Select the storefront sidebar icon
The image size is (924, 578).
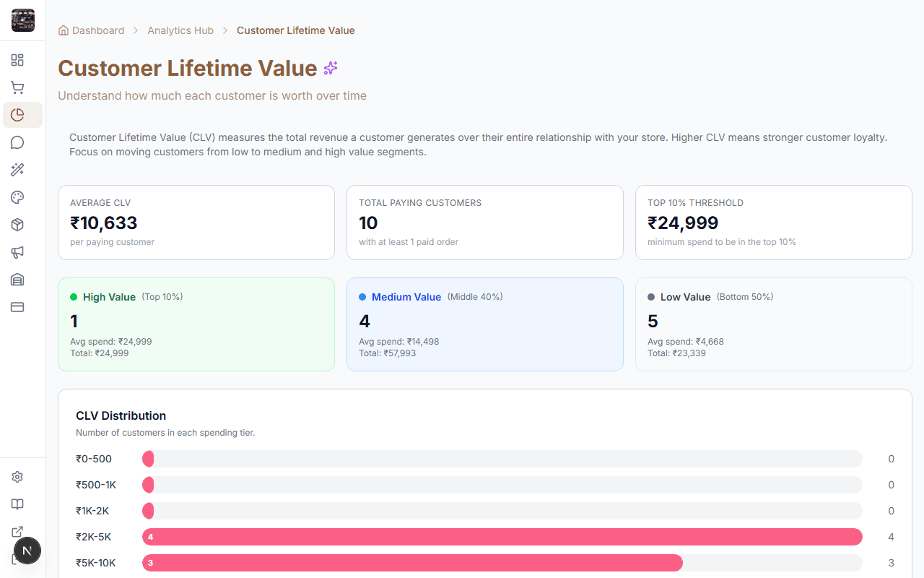click(17, 280)
